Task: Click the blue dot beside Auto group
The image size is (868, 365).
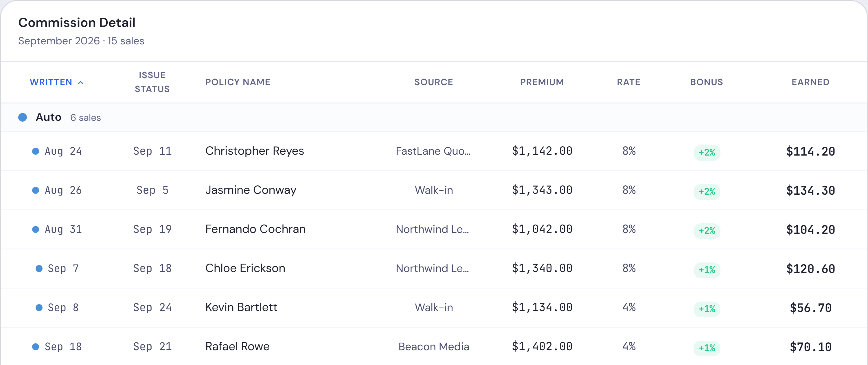Action: [23, 117]
